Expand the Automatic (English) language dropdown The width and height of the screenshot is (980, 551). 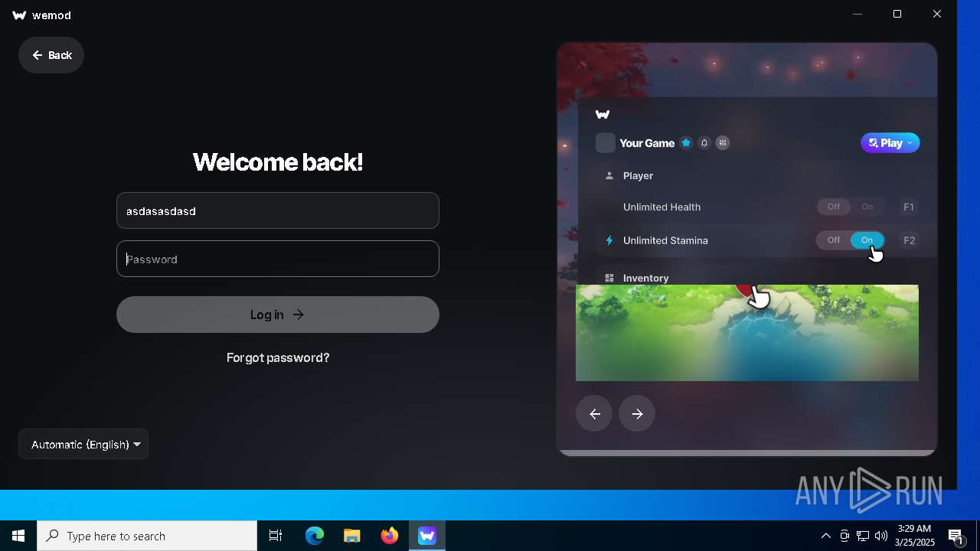tap(83, 444)
